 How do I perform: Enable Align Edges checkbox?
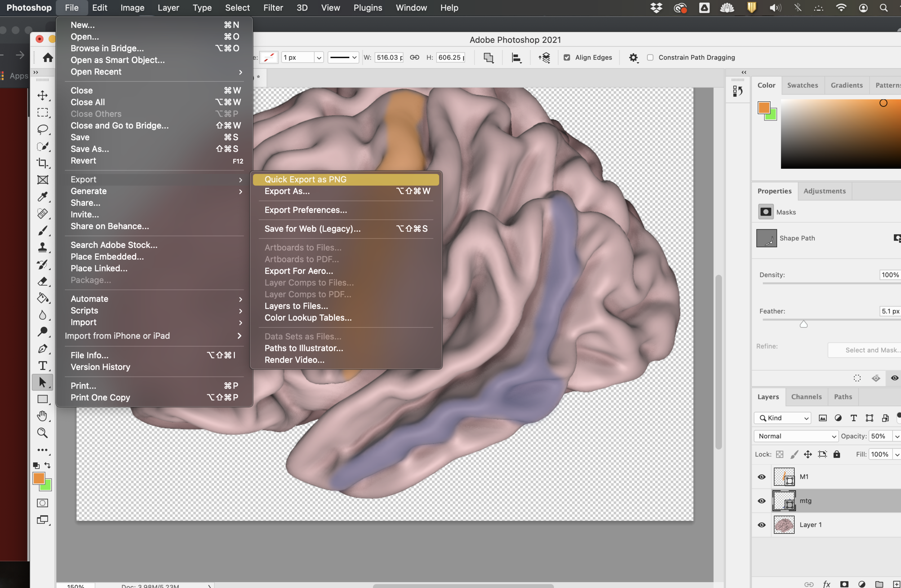[565, 58]
